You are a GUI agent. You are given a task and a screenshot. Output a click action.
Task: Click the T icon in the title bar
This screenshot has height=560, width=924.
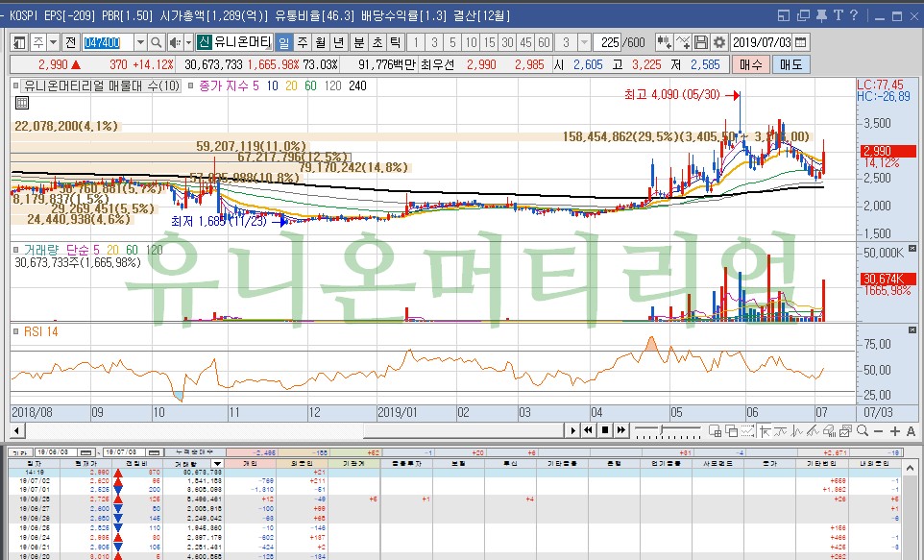coord(838,15)
